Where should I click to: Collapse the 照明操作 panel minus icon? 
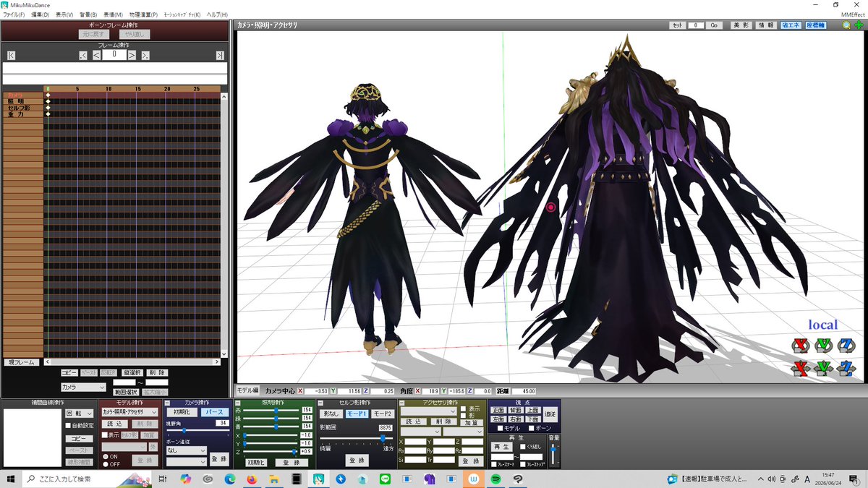(x=237, y=403)
